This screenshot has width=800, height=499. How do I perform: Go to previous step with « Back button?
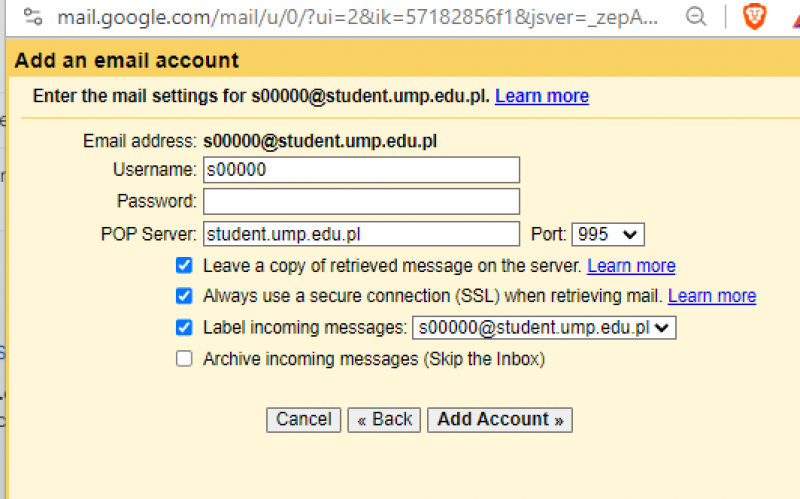tap(384, 419)
